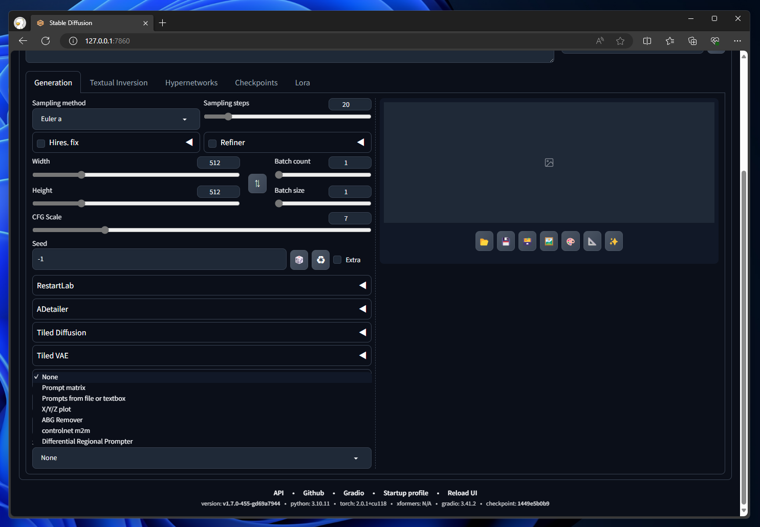Click the browser back arrow
The height and width of the screenshot is (527, 760).
pyautogui.click(x=23, y=41)
